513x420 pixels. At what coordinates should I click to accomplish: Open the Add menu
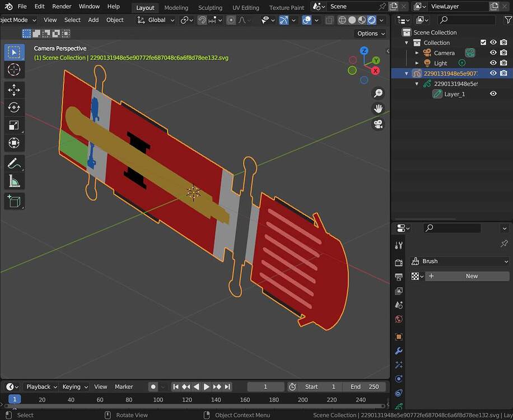(x=93, y=20)
